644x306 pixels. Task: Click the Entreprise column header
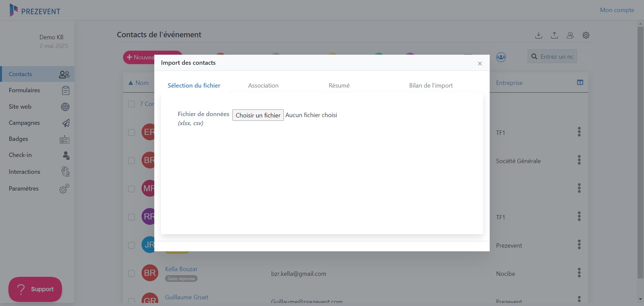(509, 83)
